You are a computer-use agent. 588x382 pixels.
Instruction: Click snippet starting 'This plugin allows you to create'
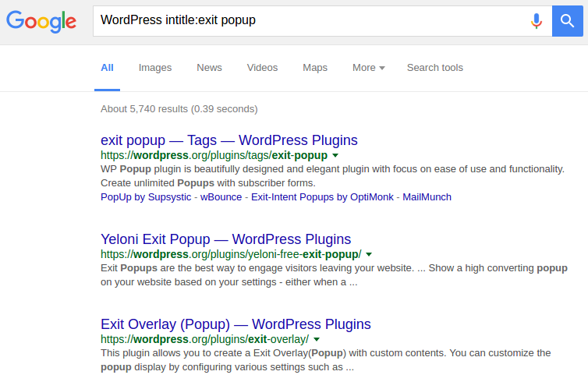325,360
